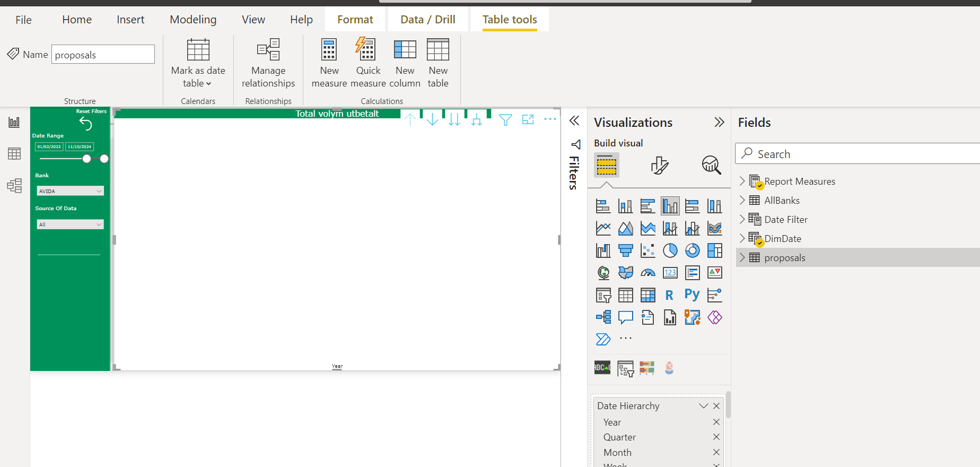Drill down arrow on visual header
980x467 pixels.
(432, 119)
